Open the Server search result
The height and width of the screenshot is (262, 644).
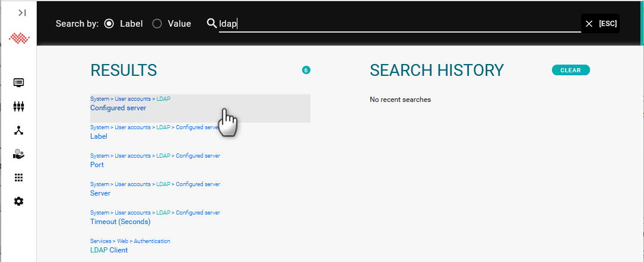[x=100, y=193]
